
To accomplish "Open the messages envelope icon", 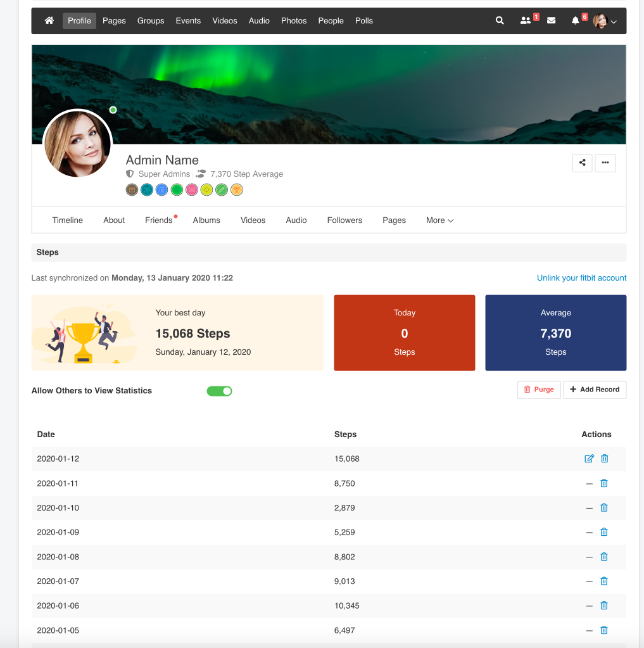I will [x=551, y=21].
